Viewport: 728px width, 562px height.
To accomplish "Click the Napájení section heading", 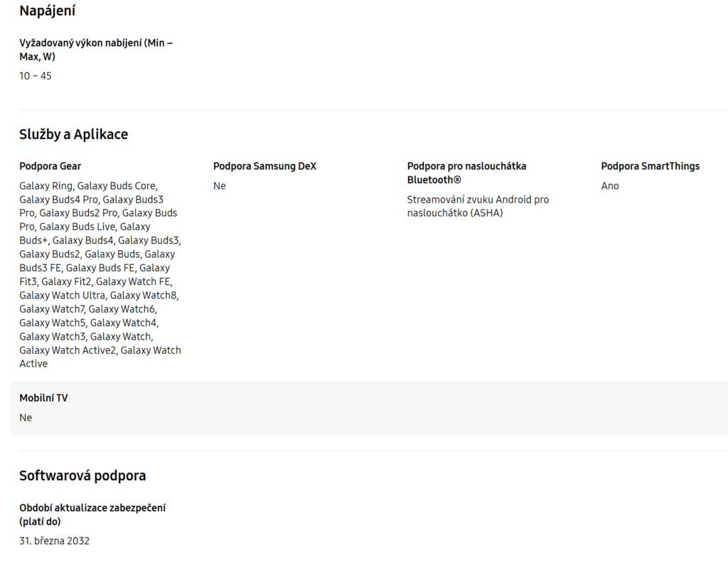I will coord(48,11).
